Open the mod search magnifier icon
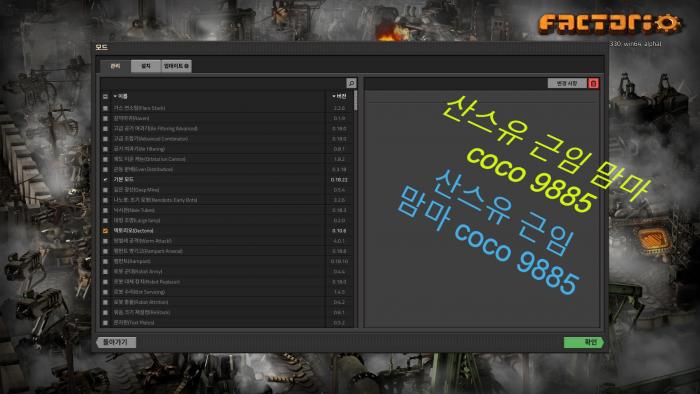 point(351,83)
